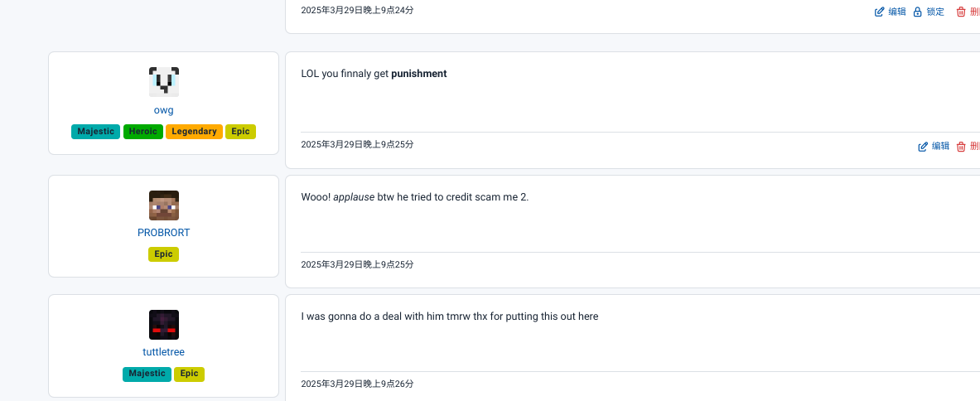Click tuttletree's Epic rank badge
Image resolution: width=980 pixels, height=401 pixels.
[x=190, y=374]
